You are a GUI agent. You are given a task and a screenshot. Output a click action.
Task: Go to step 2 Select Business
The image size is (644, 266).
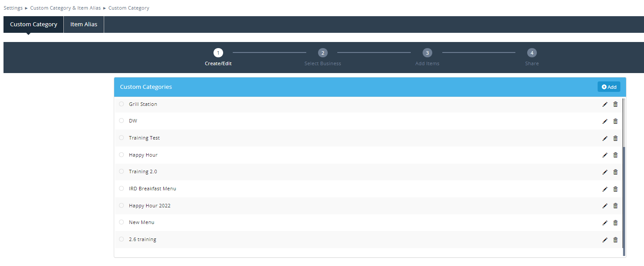click(x=322, y=53)
